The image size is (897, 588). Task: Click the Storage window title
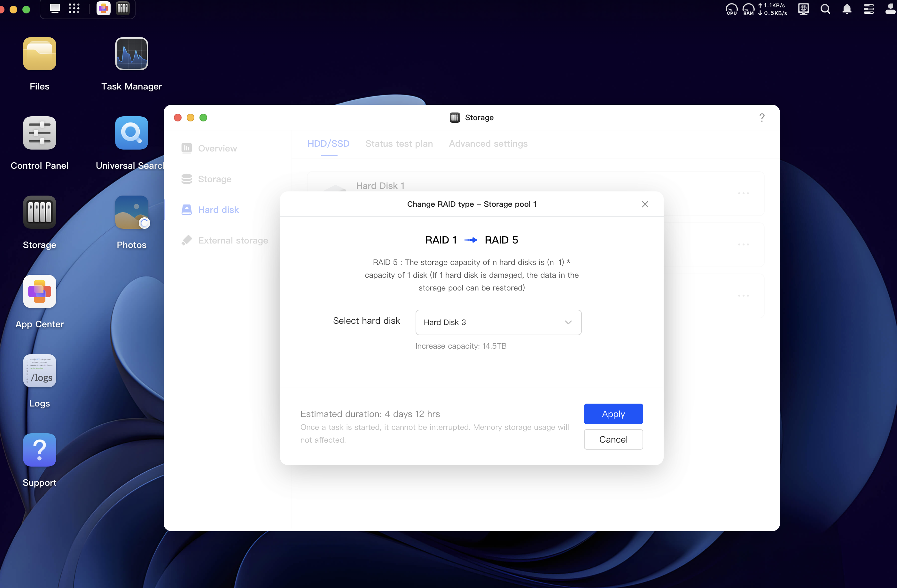pos(479,118)
